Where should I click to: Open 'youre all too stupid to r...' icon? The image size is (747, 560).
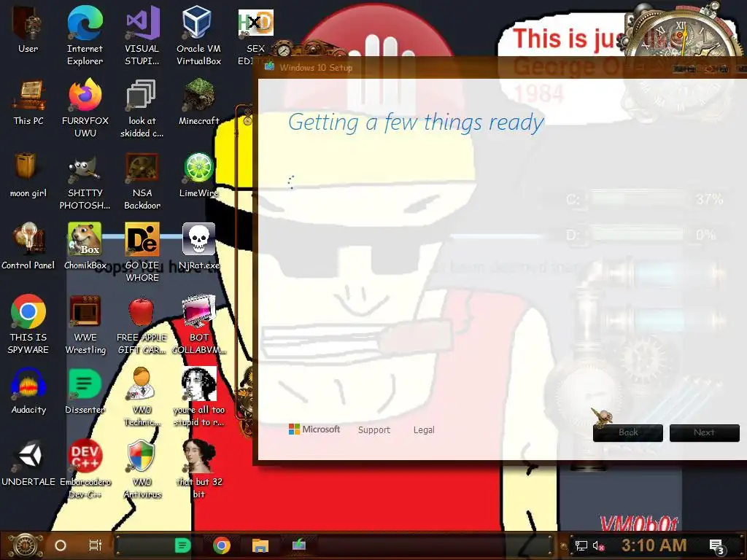pos(198,397)
